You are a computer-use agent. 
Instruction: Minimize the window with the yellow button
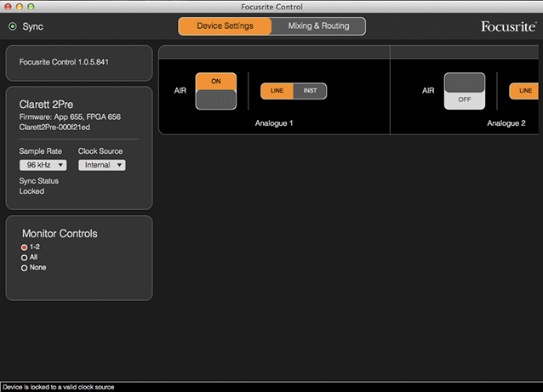tap(20, 7)
